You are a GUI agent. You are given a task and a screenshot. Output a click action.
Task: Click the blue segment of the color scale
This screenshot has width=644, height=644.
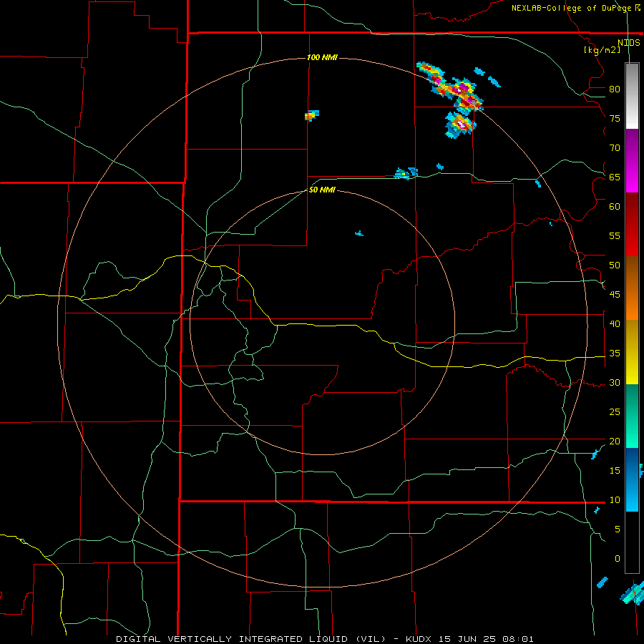click(x=632, y=479)
